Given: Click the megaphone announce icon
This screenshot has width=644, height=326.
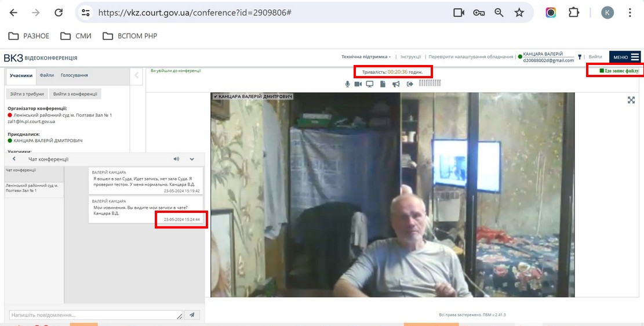Looking at the screenshot, I should click(x=396, y=84).
